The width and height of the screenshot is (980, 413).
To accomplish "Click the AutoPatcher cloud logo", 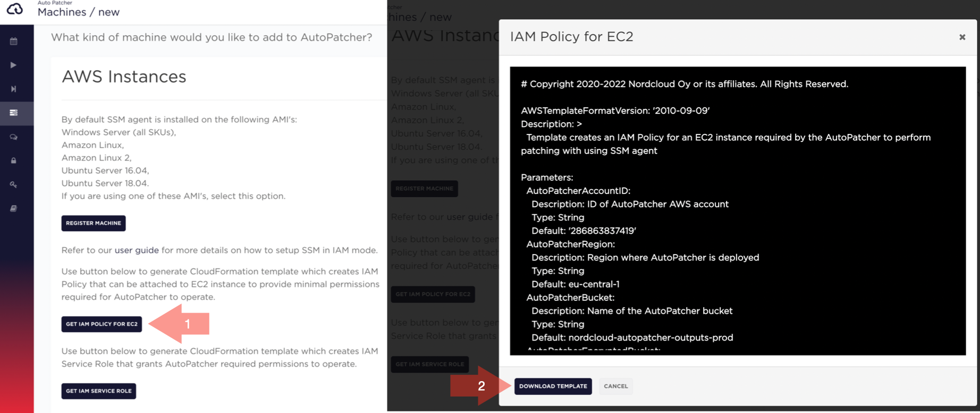I will (x=15, y=9).
